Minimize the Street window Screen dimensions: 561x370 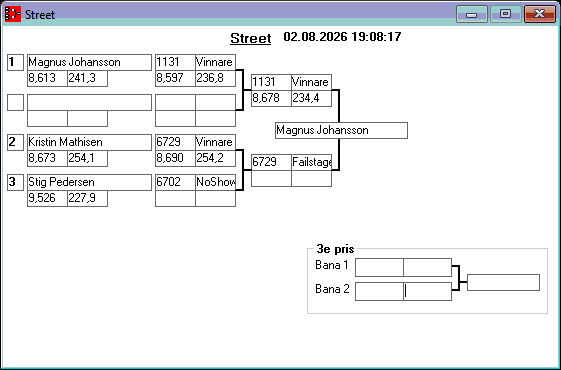[472, 14]
